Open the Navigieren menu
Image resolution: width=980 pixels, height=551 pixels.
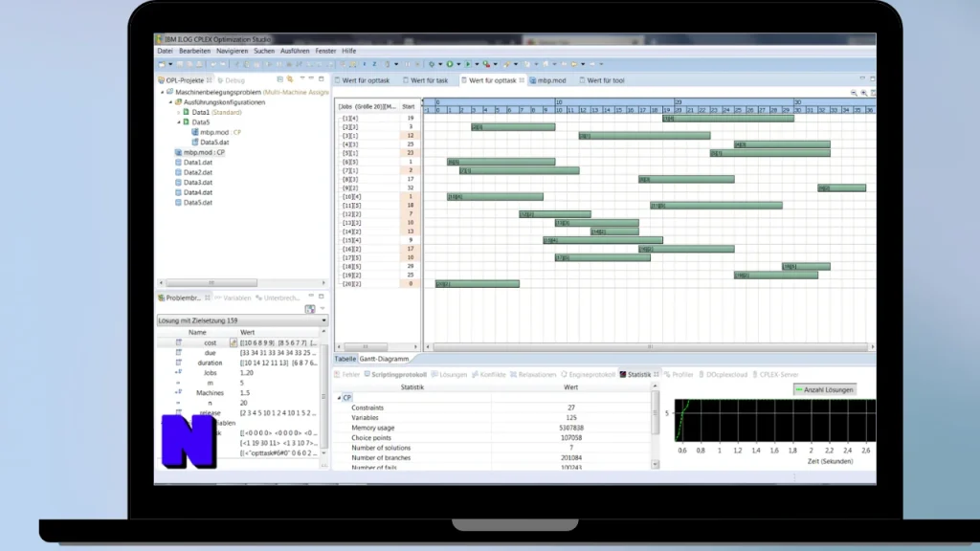232,51
